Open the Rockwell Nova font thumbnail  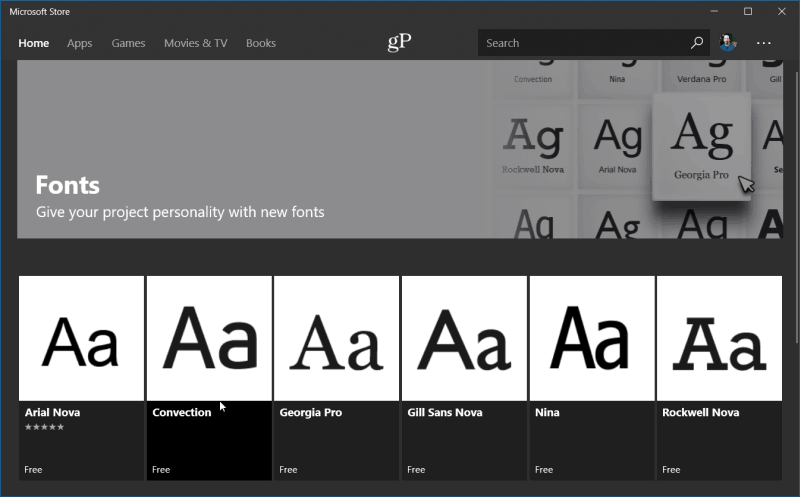click(x=719, y=338)
